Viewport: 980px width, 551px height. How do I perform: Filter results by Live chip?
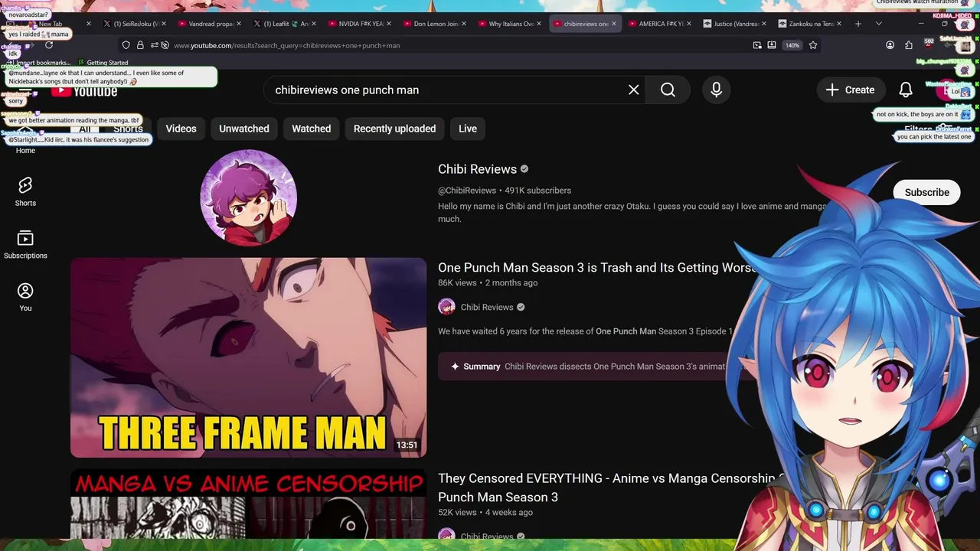click(468, 129)
